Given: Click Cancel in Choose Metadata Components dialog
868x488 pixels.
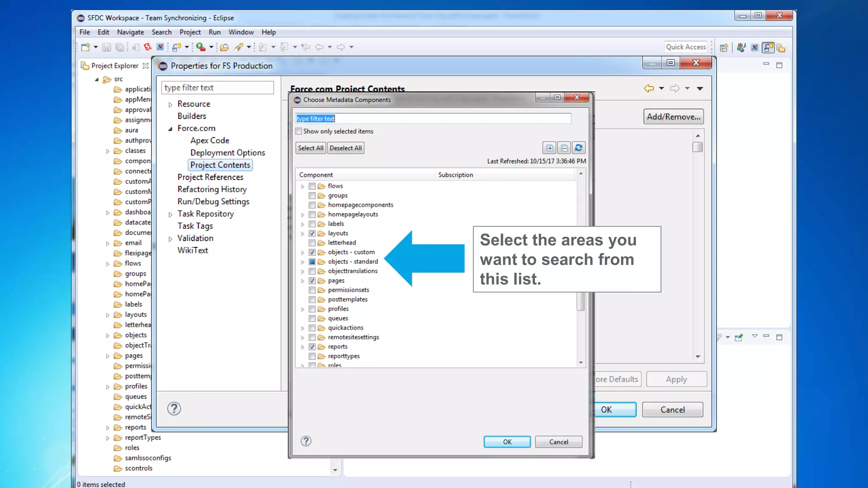Looking at the screenshot, I should click(558, 442).
